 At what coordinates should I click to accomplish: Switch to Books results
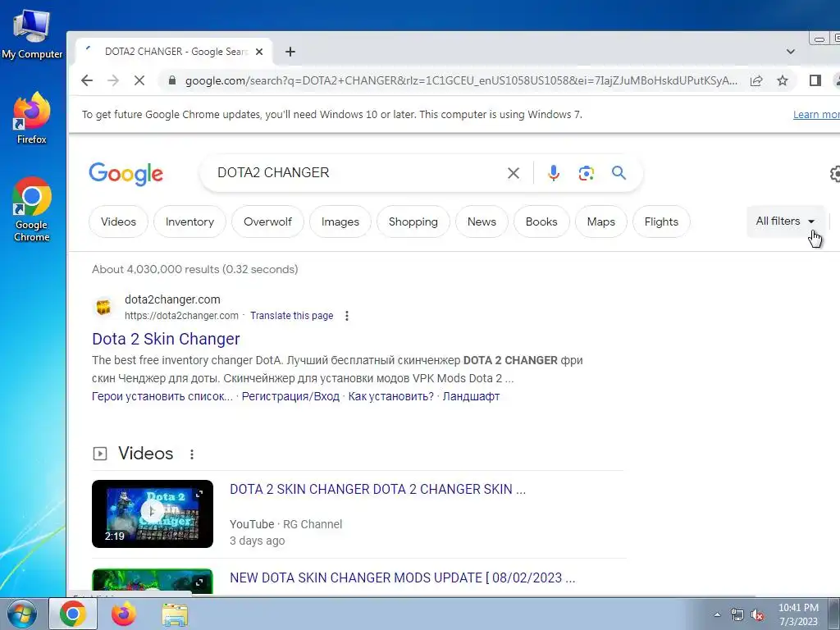pyautogui.click(x=541, y=221)
